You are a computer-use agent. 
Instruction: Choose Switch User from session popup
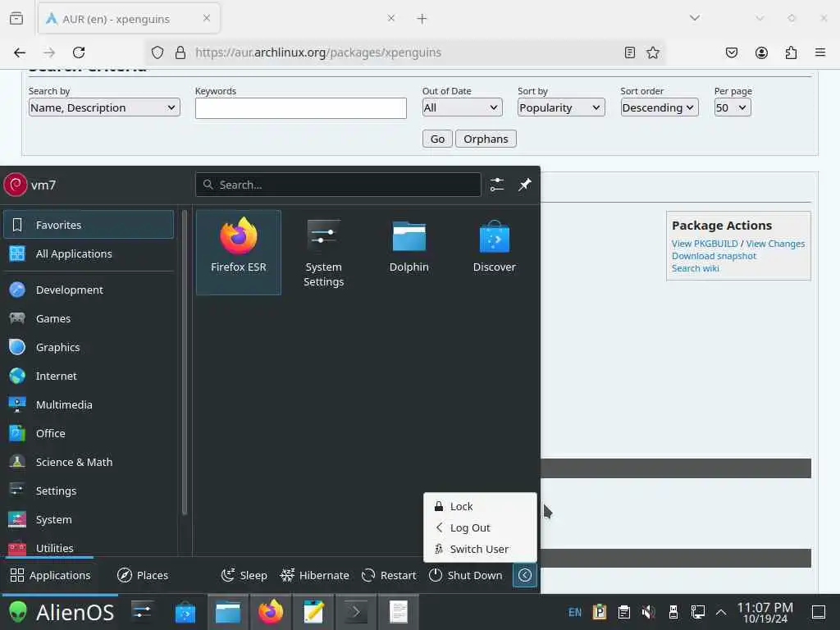coord(480,549)
